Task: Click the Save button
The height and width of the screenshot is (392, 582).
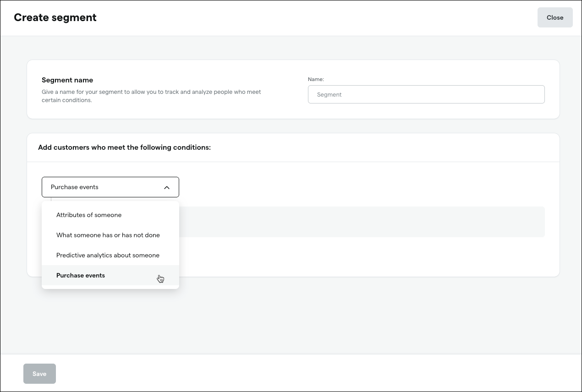Action: click(x=39, y=374)
